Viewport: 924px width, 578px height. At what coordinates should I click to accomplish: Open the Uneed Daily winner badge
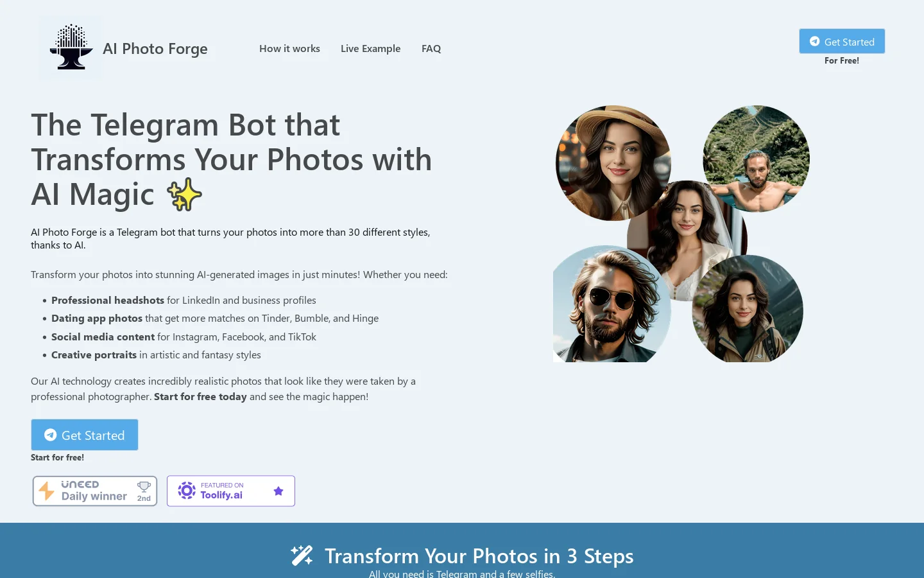click(95, 491)
